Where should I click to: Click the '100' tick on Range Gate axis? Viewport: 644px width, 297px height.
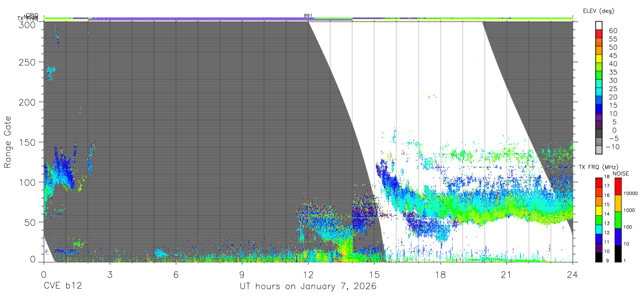click(28, 182)
